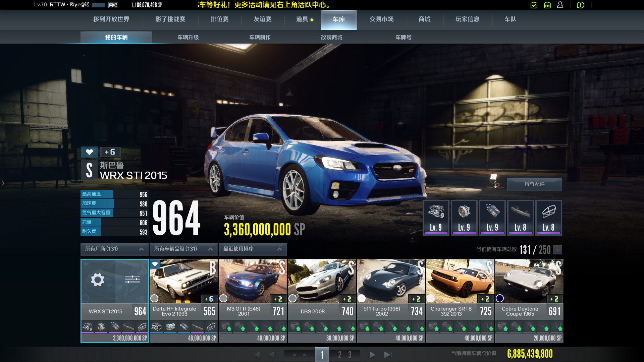Click the 车辆价值 3,360,000,000 SP text
This screenshot has width=644, height=362.
click(265, 230)
